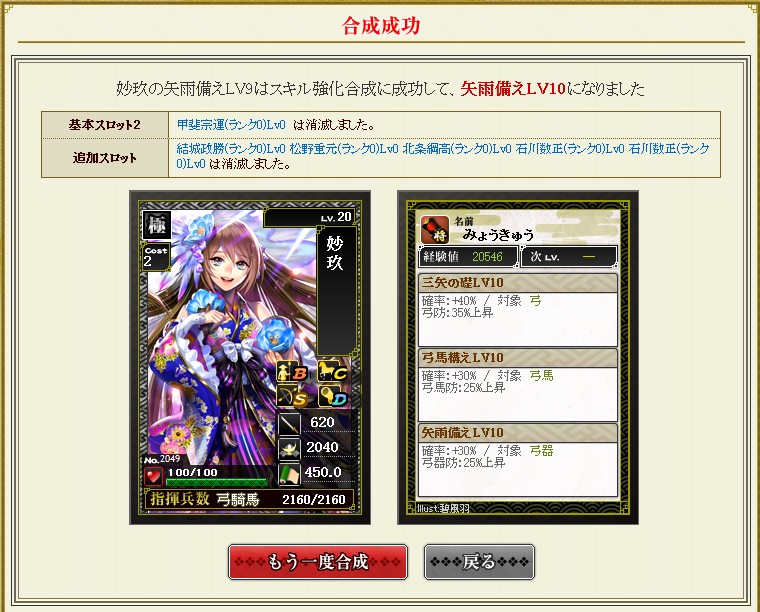The height and width of the screenshot is (612, 760).
Task: Click the bow aptitude S icon
Action: coord(292,396)
